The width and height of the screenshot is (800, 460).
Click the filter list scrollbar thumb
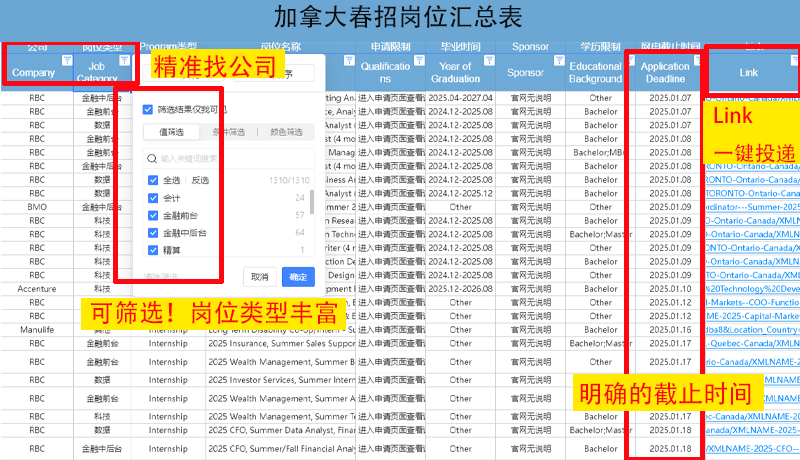[312, 202]
